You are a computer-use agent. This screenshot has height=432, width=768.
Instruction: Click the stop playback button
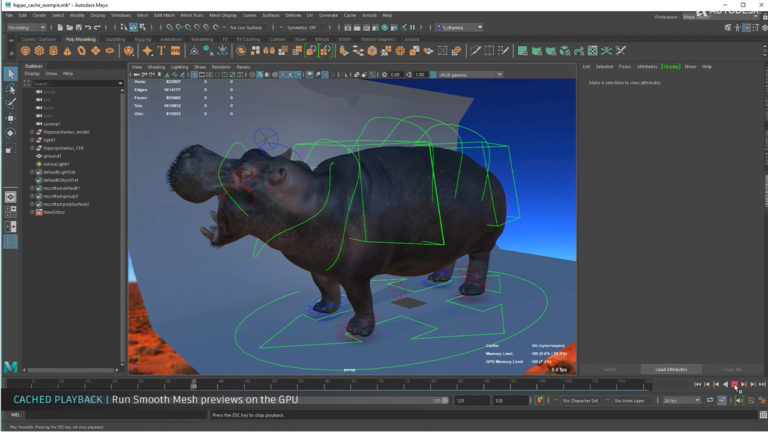[x=734, y=384]
